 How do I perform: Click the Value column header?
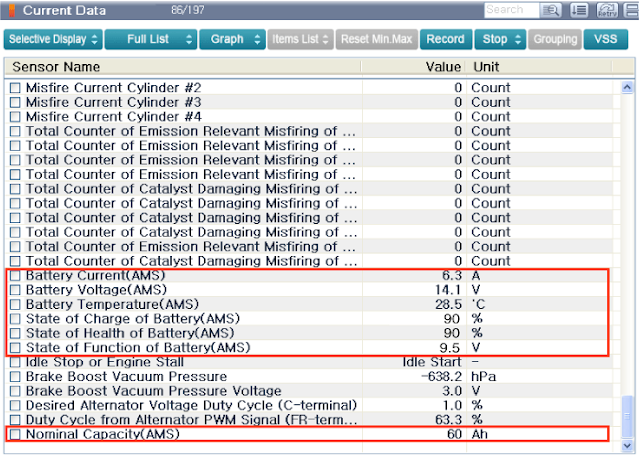[x=414, y=67]
